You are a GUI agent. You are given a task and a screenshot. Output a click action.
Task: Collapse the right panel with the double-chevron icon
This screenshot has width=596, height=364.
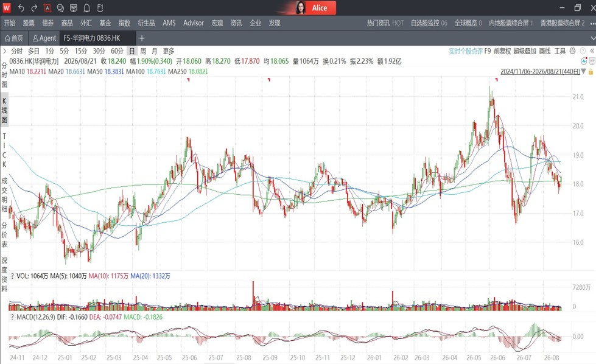[592, 51]
